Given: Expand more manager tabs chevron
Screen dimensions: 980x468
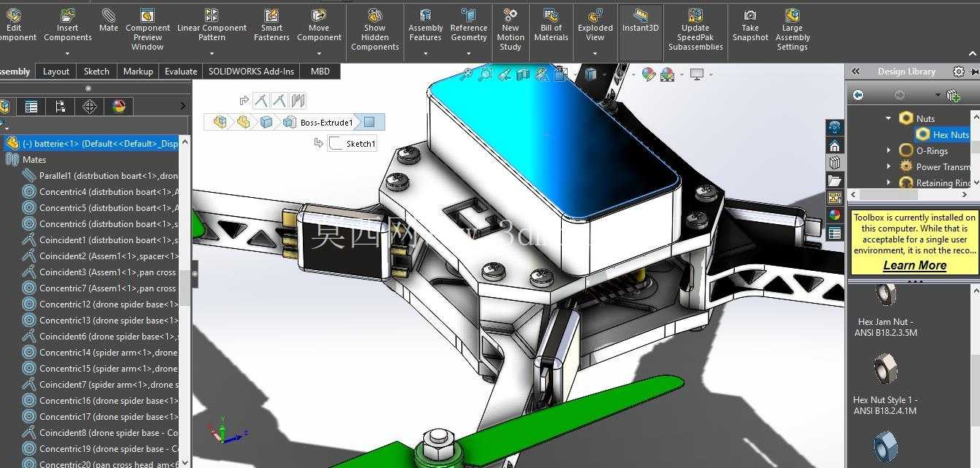Looking at the screenshot, I should 182,107.
